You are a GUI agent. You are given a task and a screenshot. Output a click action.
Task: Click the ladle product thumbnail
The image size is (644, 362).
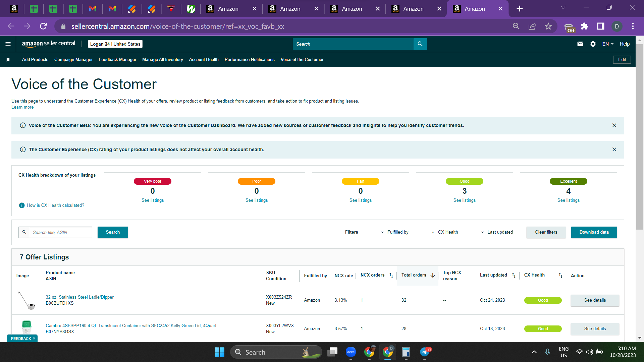coord(26,300)
